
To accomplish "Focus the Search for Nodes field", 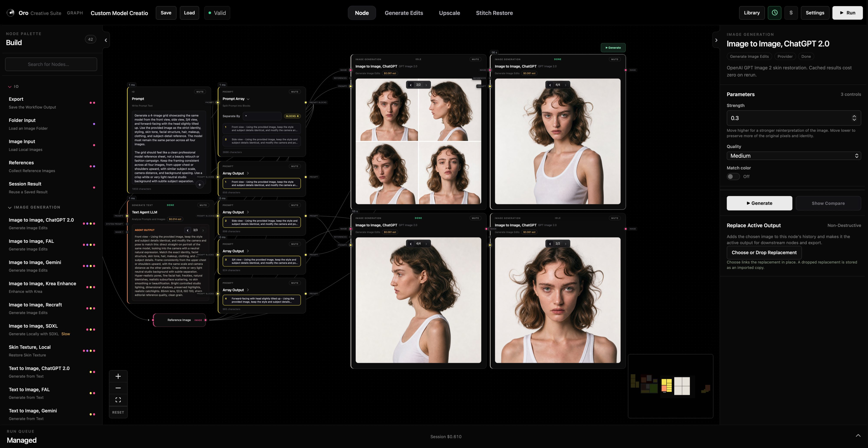I will [51, 64].
